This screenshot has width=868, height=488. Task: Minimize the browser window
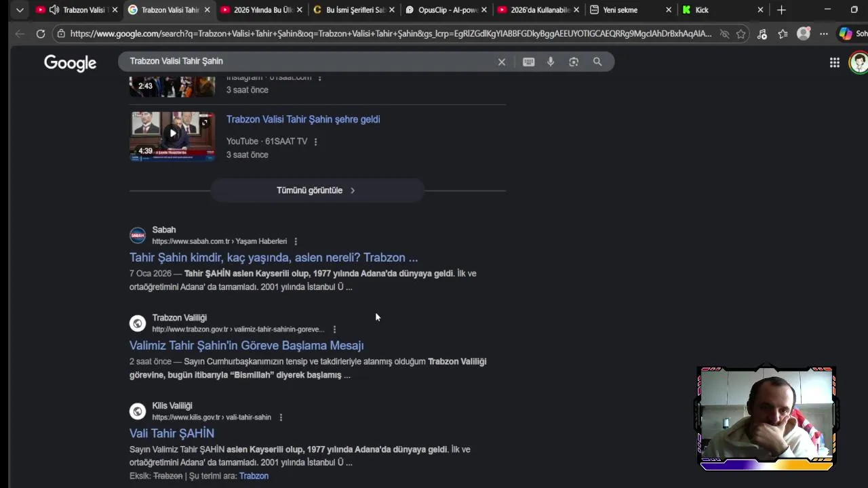click(x=827, y=9)
